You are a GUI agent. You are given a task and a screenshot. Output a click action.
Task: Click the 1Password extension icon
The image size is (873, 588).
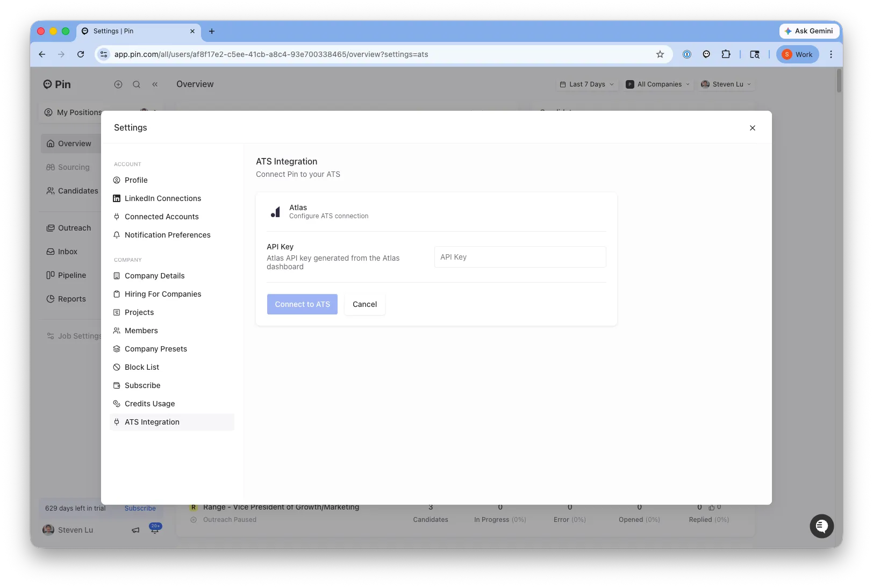687,54
